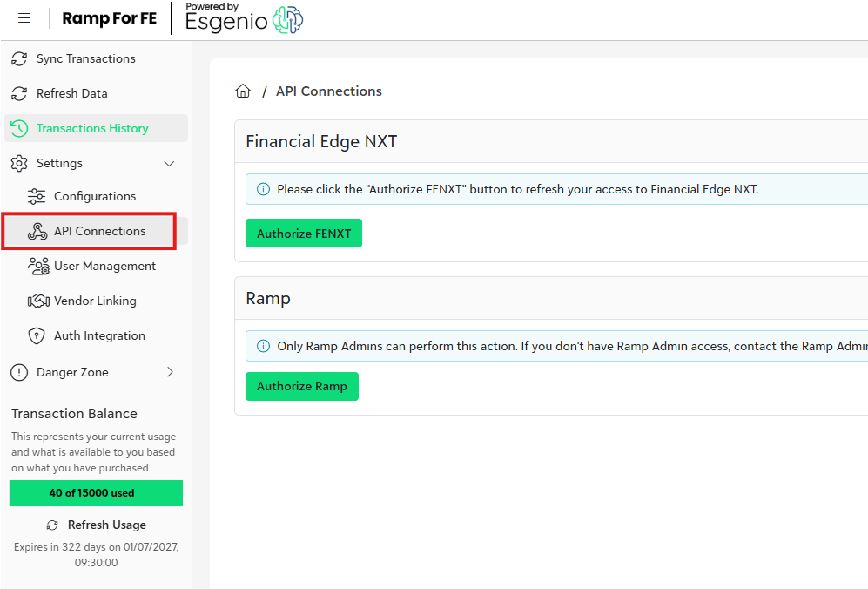Click the Authorize FENXT notice message text
Screen dimensions: 868x589
518,189
